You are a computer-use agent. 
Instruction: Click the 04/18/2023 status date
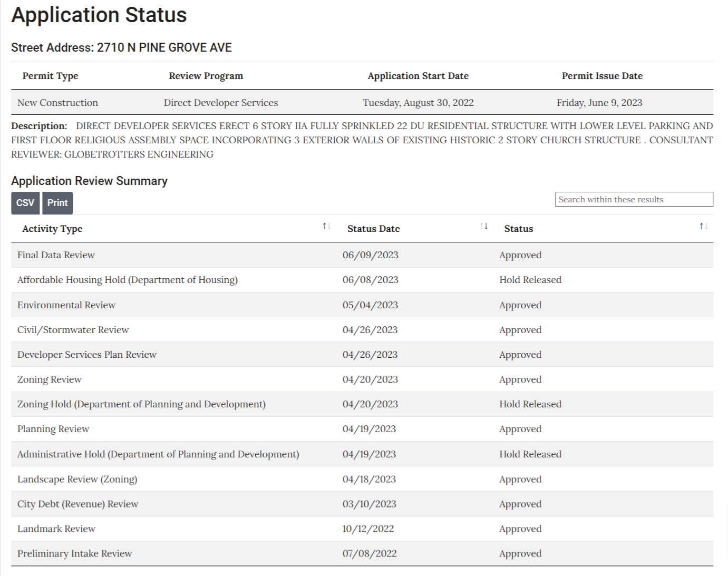[369, 479]
